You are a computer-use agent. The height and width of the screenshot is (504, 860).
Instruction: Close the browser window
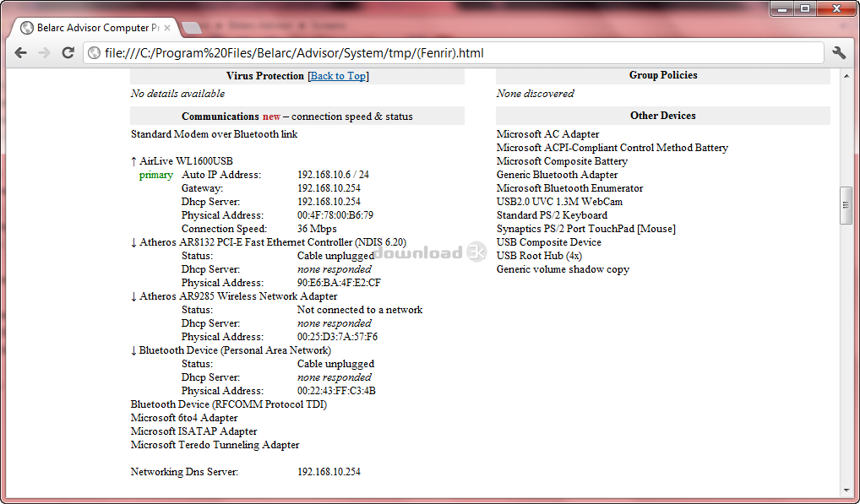pyautogui.click(x=836, y=8)
